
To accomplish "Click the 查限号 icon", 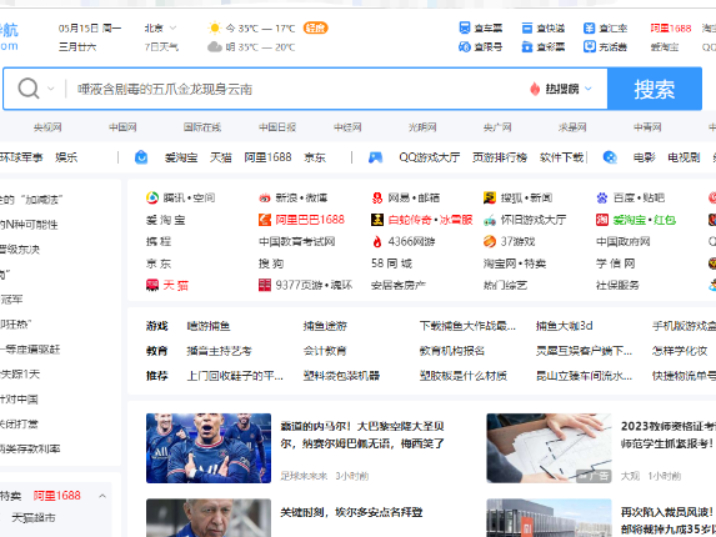I will point(464,47).
